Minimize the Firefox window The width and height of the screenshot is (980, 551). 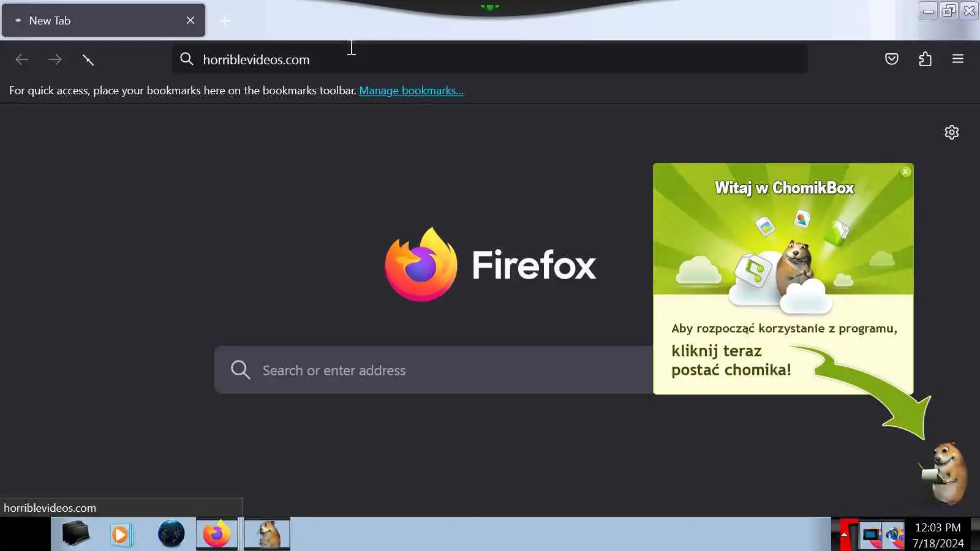tap(929, 10)
